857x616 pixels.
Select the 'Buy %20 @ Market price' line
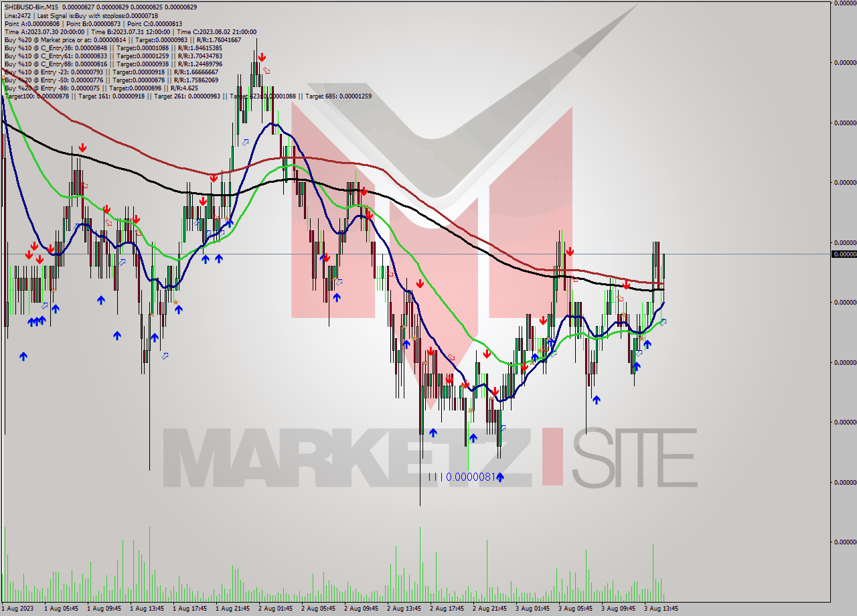[123, 40]
